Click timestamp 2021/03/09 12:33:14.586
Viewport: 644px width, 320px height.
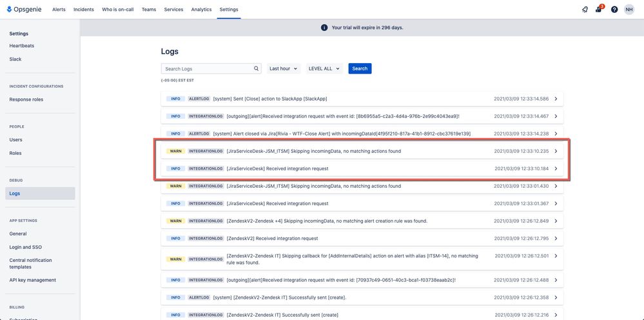tap(522, 99)
